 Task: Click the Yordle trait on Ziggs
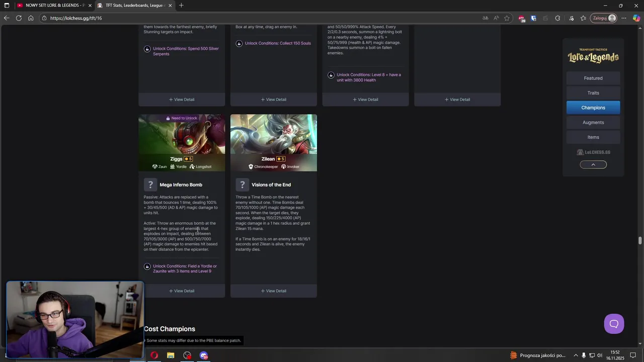pyautogui.click(x=178, y=166)
